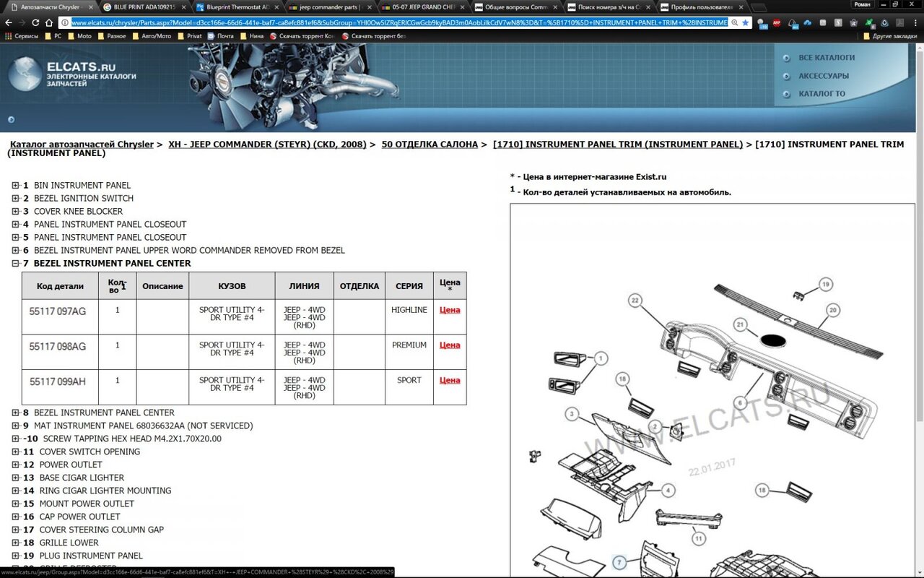Click the browser back arrow
This screenshot has height=578, width=924.
[x=9, y=22]
